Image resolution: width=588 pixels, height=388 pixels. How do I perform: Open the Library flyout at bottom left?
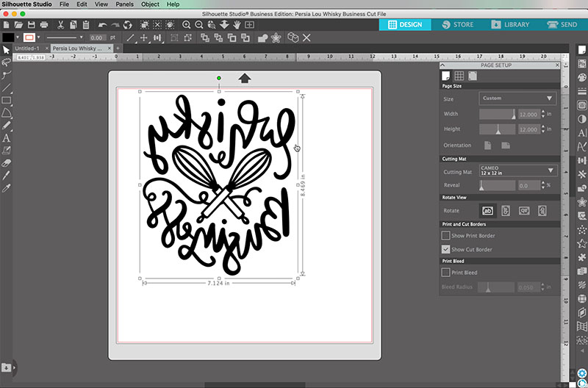coord(6,367)
